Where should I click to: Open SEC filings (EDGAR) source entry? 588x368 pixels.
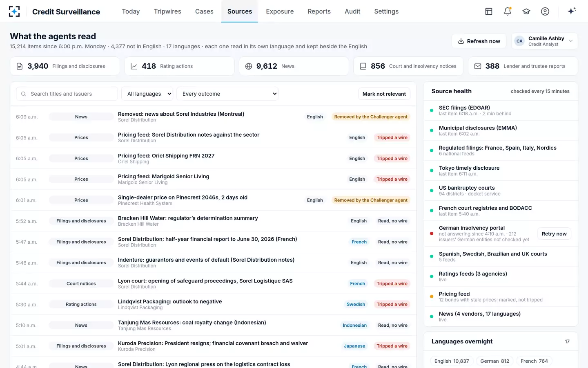501,110
